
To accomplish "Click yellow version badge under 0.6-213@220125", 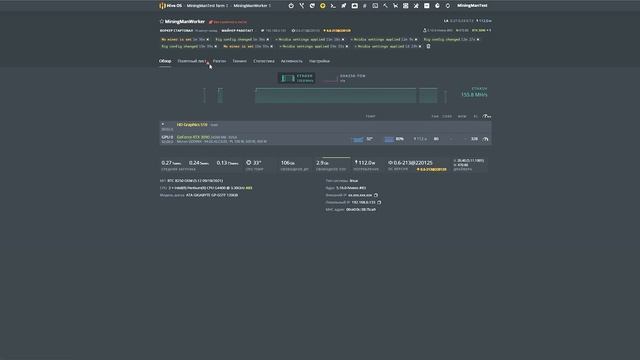I will coord(431,169).
